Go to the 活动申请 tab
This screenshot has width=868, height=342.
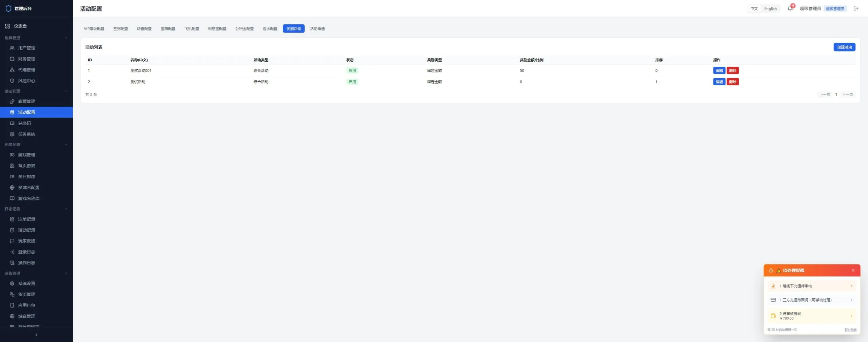[x=317, y=29]
